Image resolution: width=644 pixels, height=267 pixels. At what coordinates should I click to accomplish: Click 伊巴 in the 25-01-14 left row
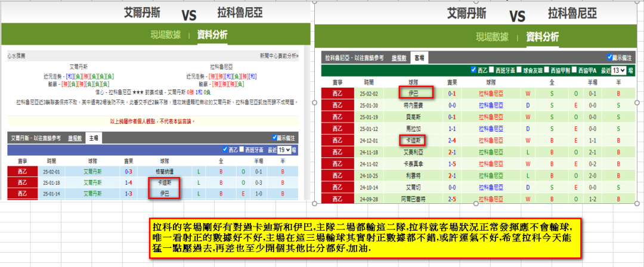(165, 193)
